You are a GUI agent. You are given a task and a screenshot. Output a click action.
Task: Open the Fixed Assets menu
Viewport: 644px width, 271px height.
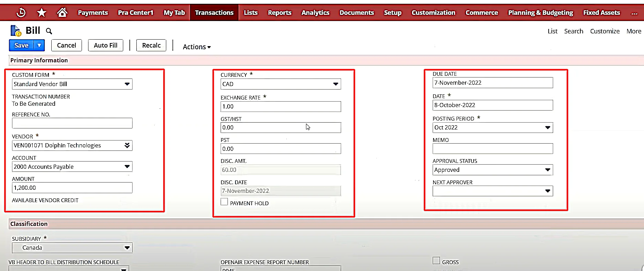(601, 13)
